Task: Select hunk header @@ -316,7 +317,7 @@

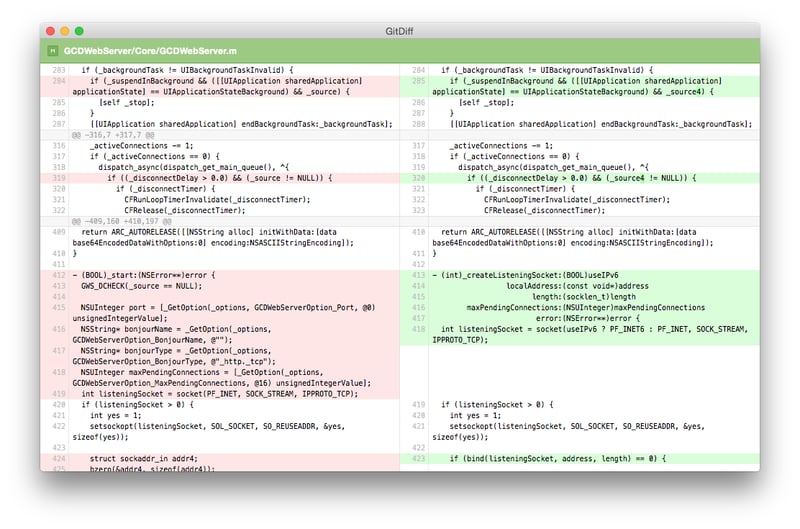Action: pos(116,134)
